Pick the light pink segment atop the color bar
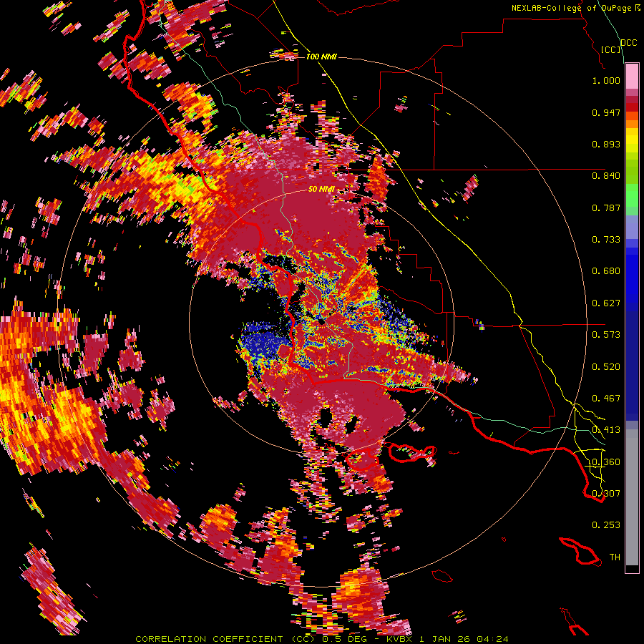Screen dimensions: 644x644 [x=632, y=77]
